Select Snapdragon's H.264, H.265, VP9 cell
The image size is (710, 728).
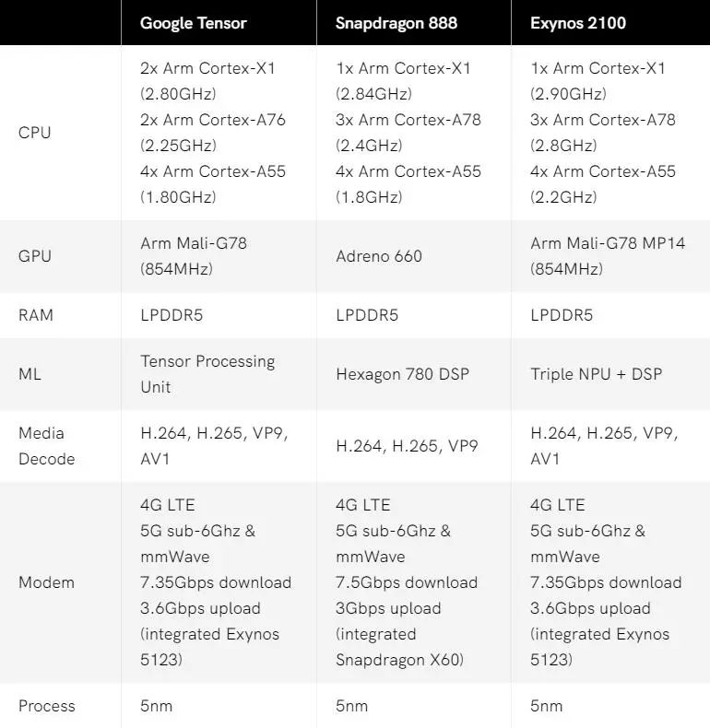click(407, 446)
